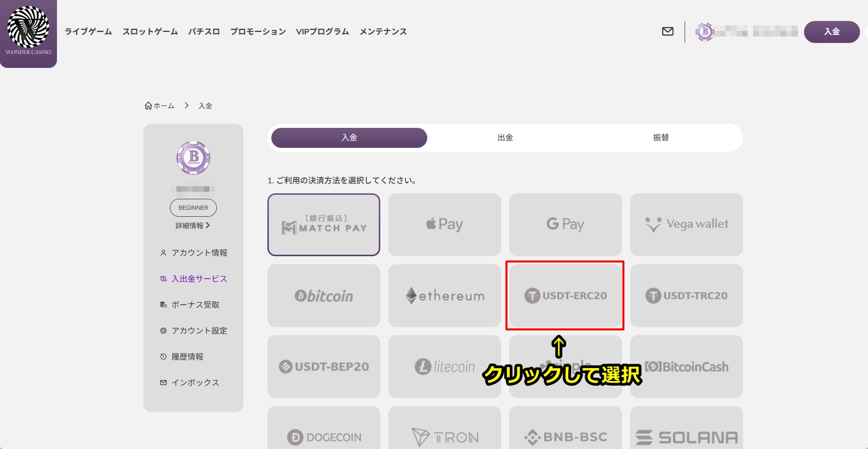Expand 詳細情報 details link
This screenshot has height=449, width=868.
pos(192,226)
